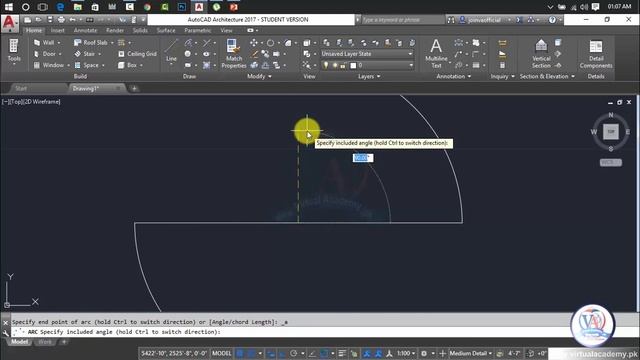This screenshot has width=640, height=360.
Task: Click the Help question mark icon
Action: (x=552, y=20)
